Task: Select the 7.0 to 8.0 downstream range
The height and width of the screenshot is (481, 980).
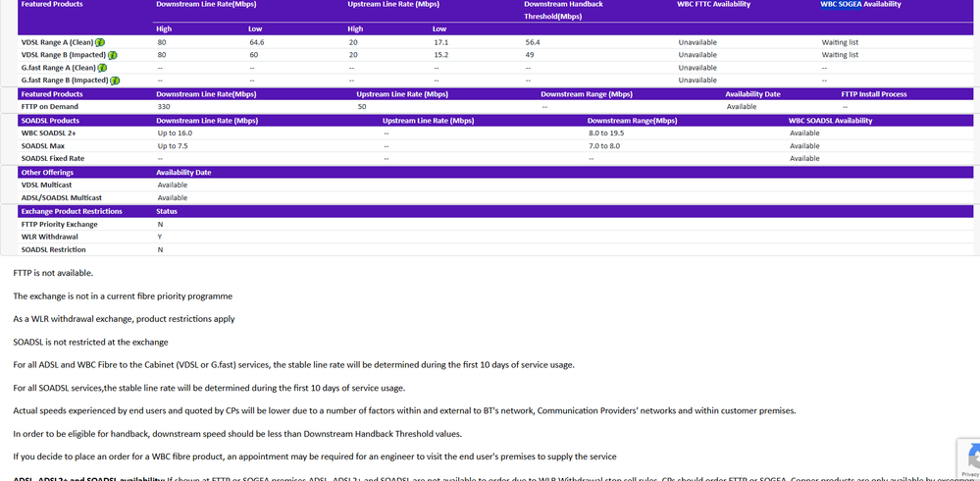Action: pos(604,145)
